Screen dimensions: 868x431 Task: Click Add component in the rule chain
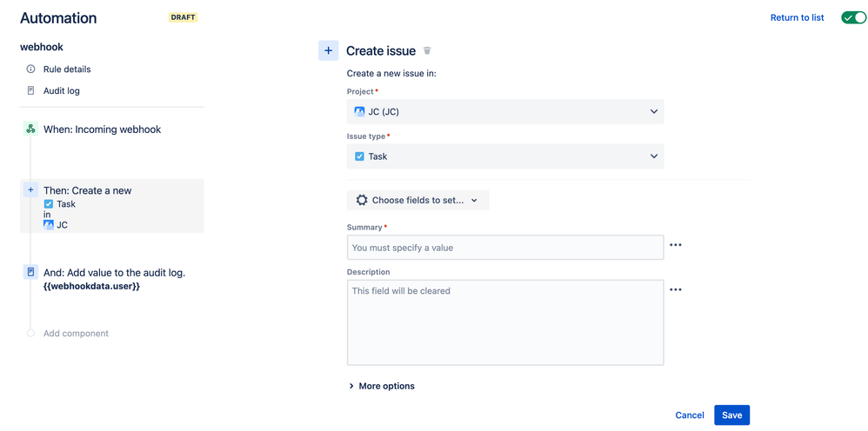76,333
